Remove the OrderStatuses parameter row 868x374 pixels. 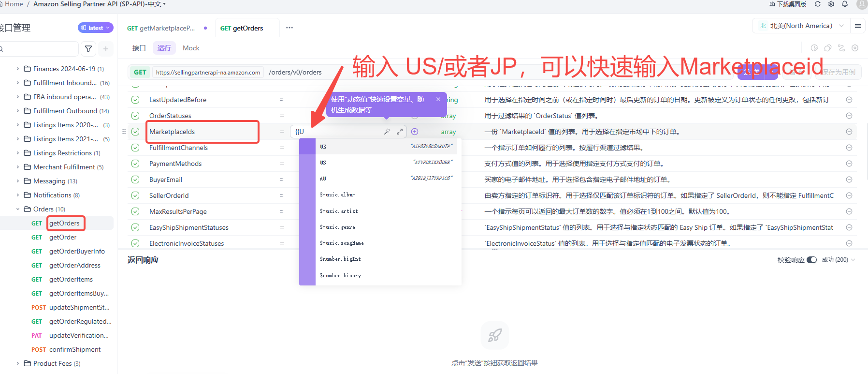pos(849,116)
